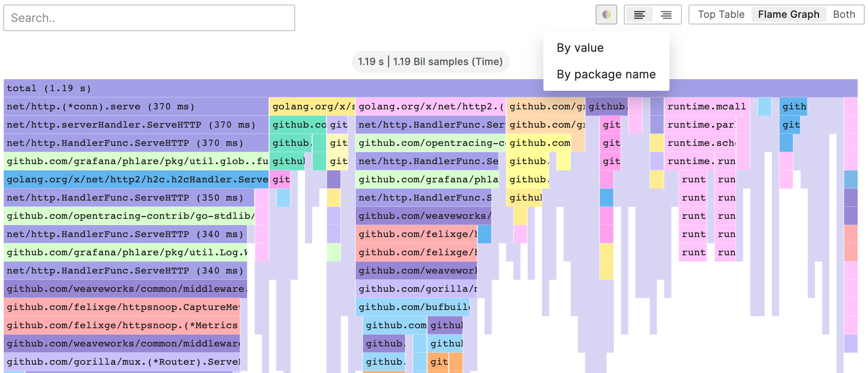
Task: Expand runtime.mcall flame node
Action: pyautogui.click(x=706, y=107)
